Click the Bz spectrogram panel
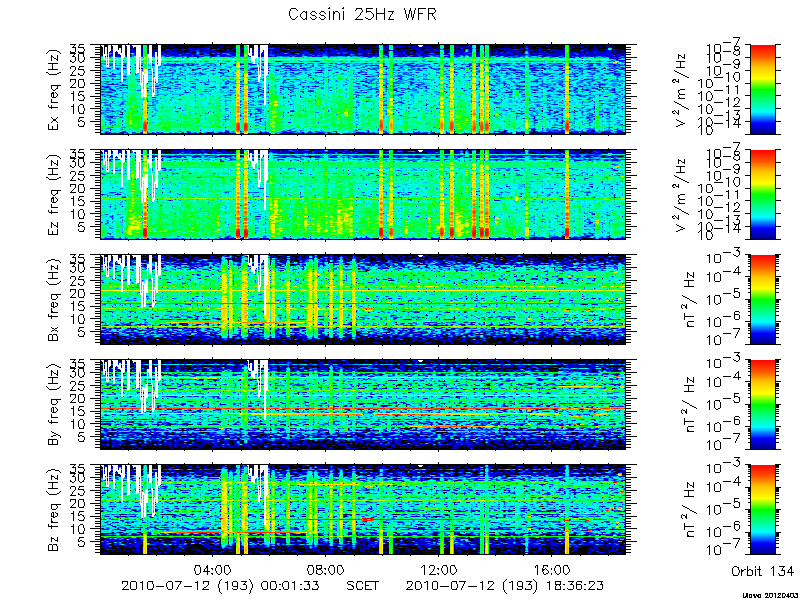800x600 pixels. point(363,510)
